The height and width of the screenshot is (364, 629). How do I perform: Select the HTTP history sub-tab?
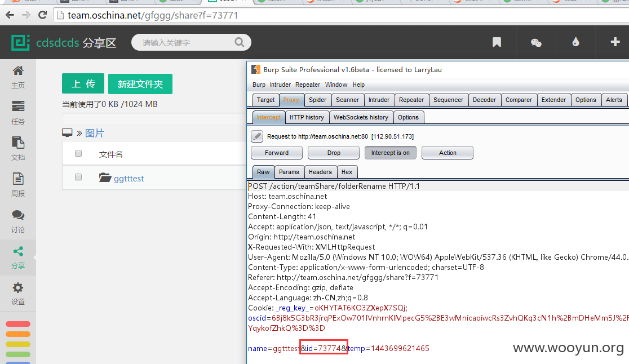(307, 117)
